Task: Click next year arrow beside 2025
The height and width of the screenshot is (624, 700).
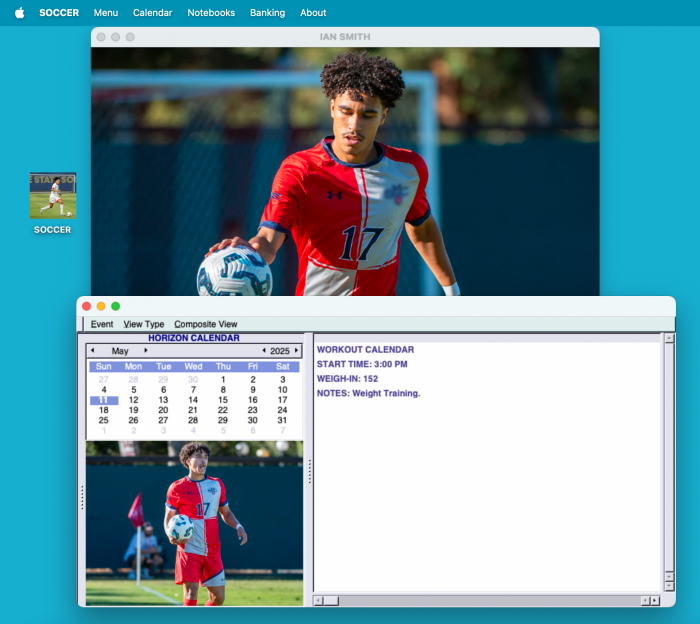Action: coord(296,351)
